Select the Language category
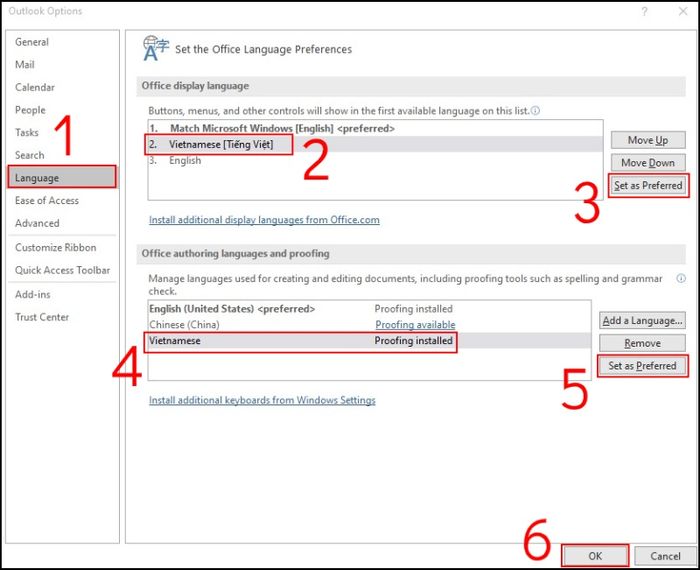Image resolution: width=700 pixels, height=570 pixels. coord(62,177)
